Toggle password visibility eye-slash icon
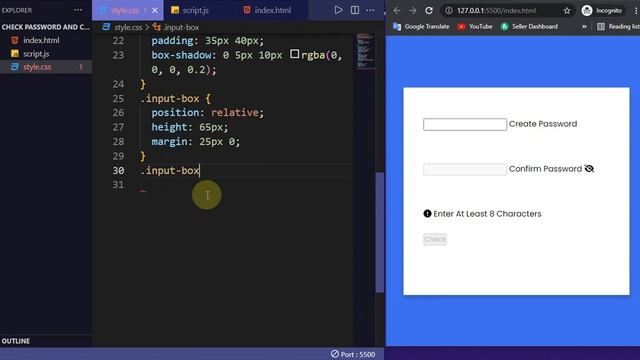640x360 pixels. click(x=589, y=169)
